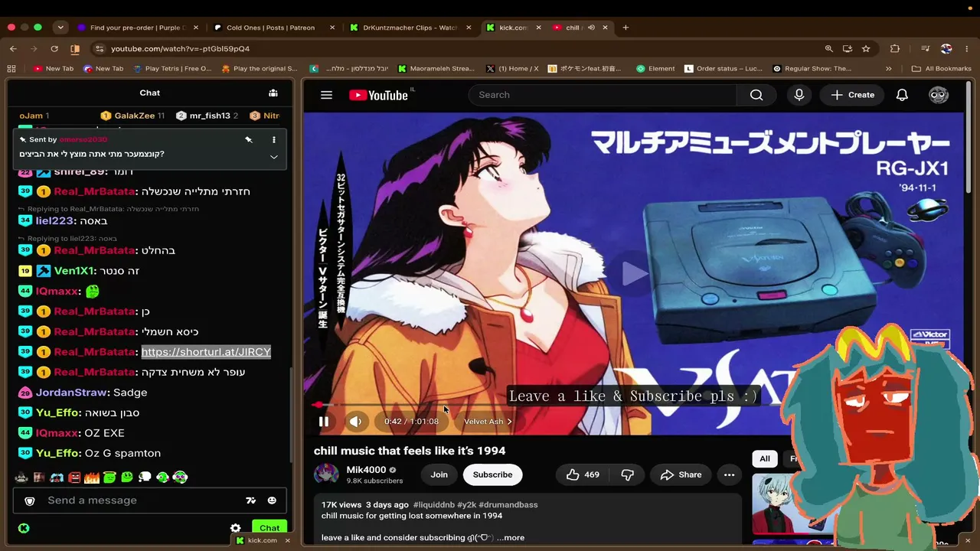Open YouTube notifications bell

click(x=902, y=95)
